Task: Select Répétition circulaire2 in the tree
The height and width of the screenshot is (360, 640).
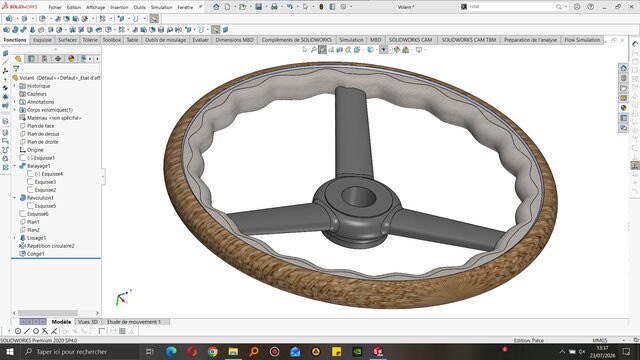Action: coord(51,246)
